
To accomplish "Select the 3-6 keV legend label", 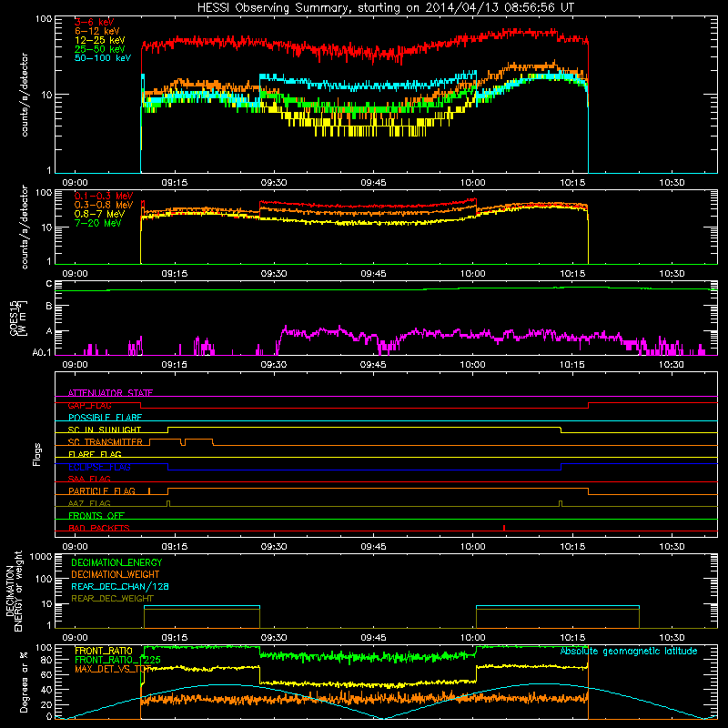I will (x=94, y=22).
